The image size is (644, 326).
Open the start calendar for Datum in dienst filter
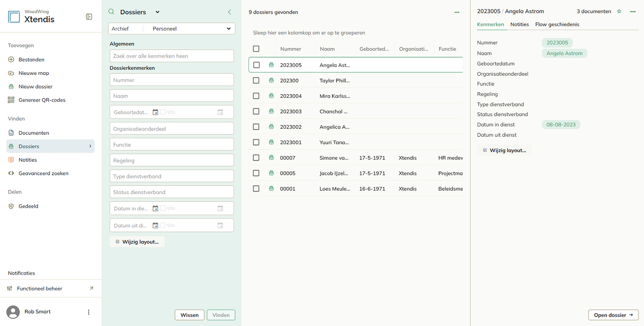tap(155, 208)
